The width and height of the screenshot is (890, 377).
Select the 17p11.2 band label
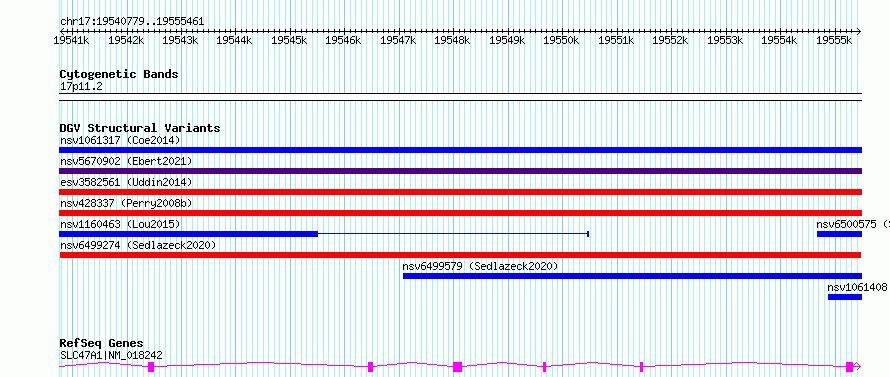(x=81, y=86)
